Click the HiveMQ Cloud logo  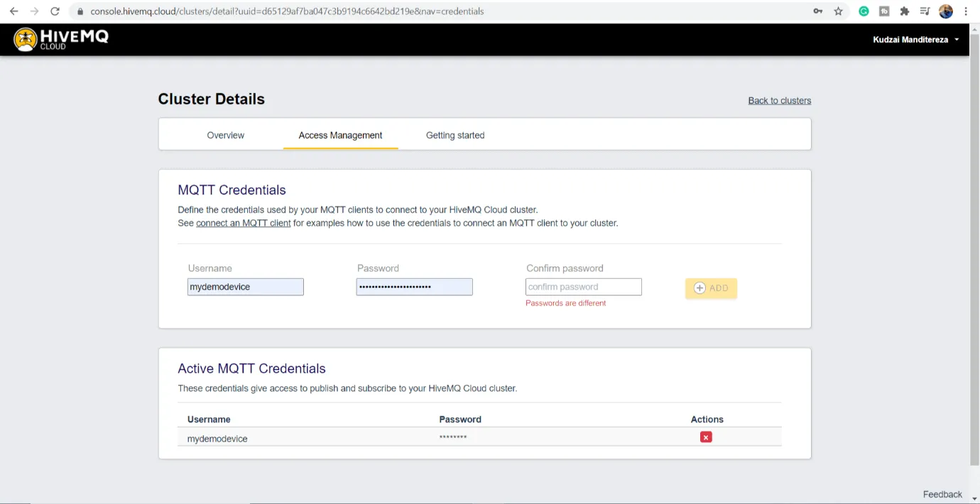[61, 40]
